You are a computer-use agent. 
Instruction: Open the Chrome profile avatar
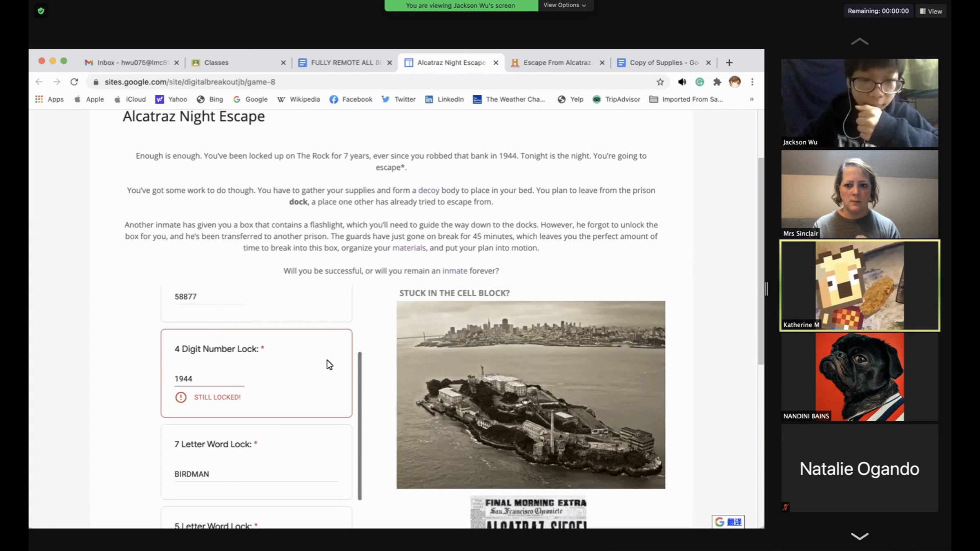pos(735,82)
